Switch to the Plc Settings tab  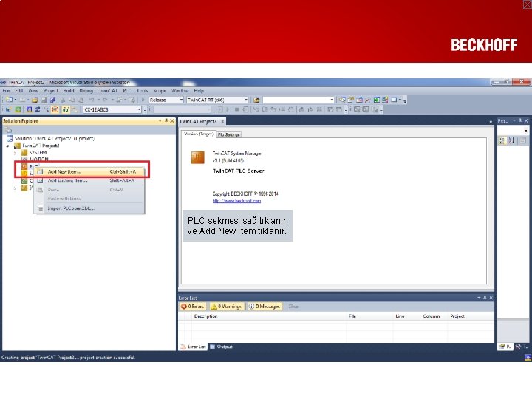[x=228, y=134]
